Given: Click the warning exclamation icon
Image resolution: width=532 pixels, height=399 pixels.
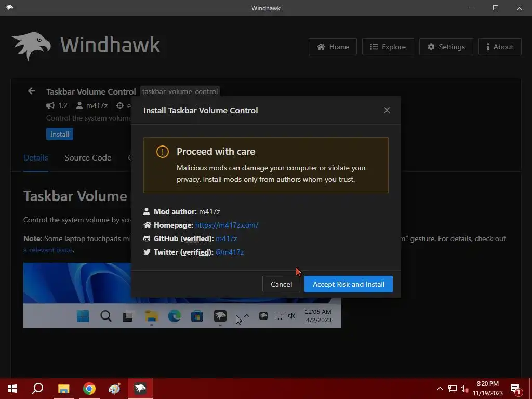Looking at the screenshot, I should [x=163, y=152].
